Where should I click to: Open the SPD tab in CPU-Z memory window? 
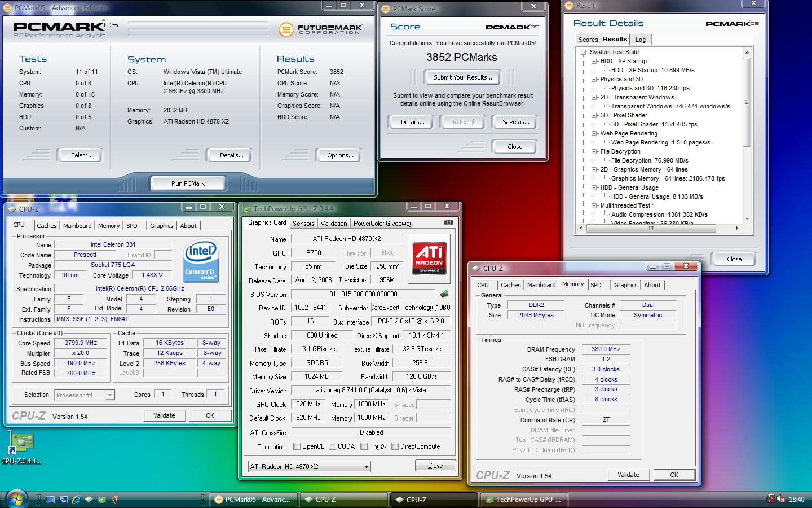[x=596, y=285]
